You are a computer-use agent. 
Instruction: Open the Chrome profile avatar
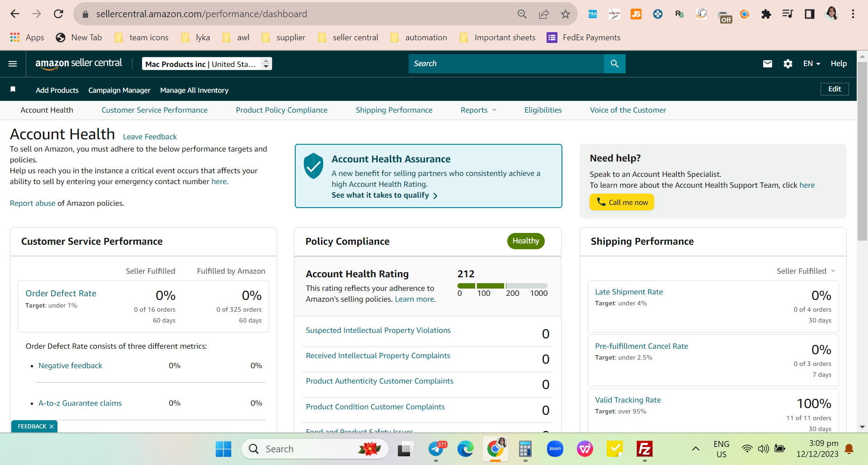(x=831, y=14)
